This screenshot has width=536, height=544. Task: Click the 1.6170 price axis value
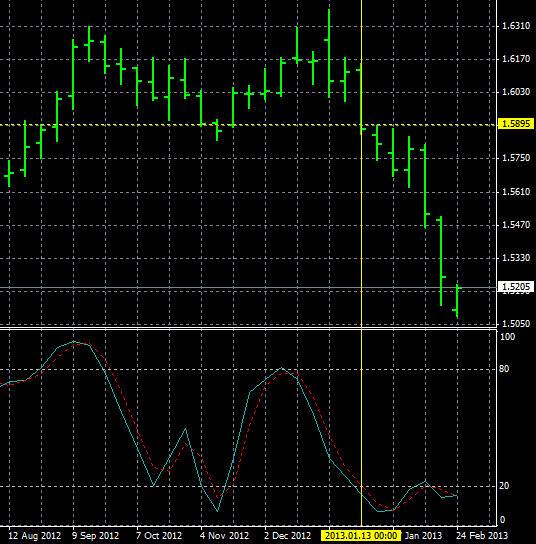tap(516, 59)
